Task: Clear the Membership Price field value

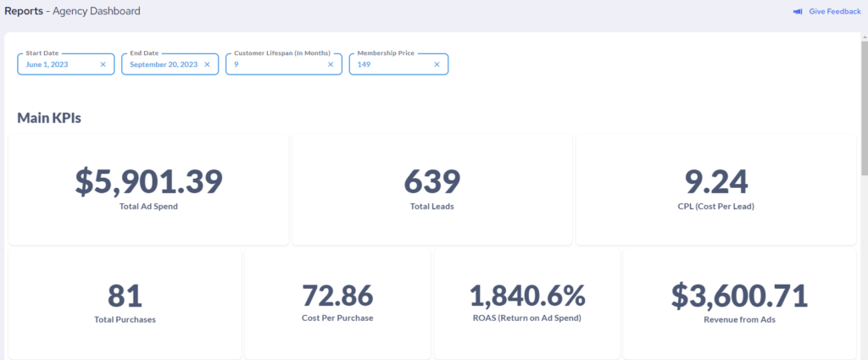Action: pos(437,64)
